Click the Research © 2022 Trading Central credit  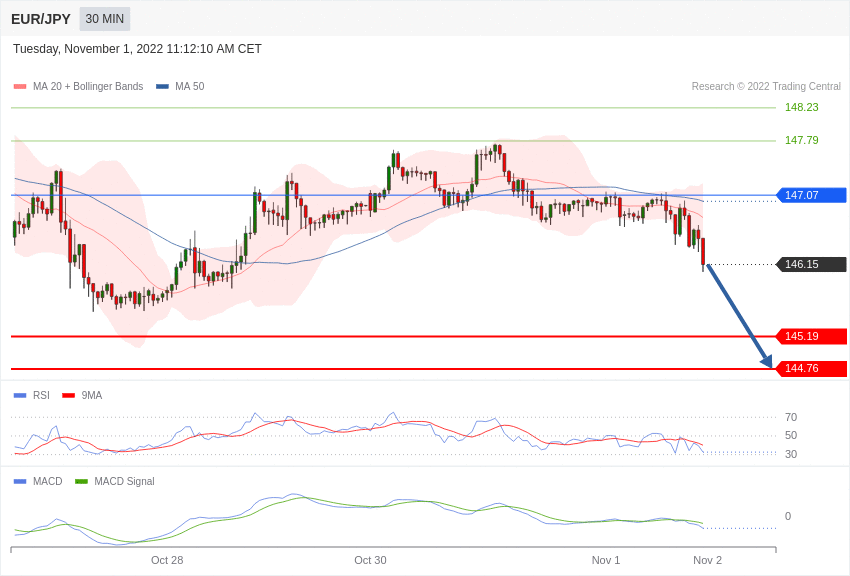pos(766,86)
